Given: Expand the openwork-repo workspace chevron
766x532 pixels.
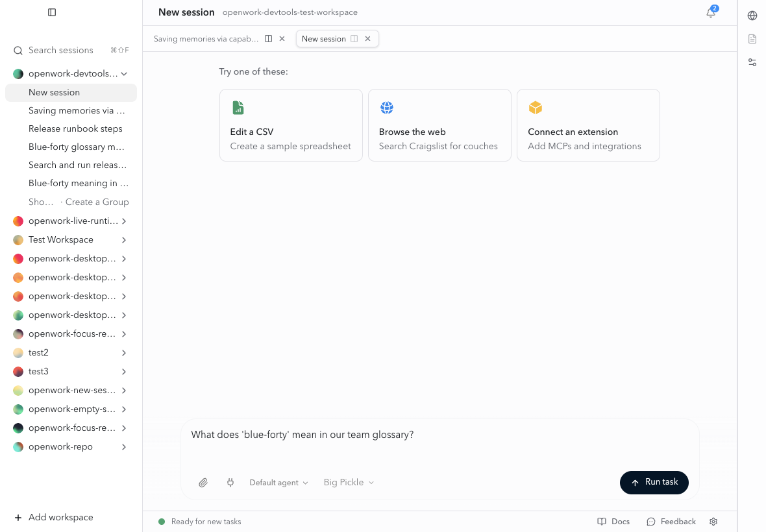Looking at the screenshot, I should [x=124, y=446].
